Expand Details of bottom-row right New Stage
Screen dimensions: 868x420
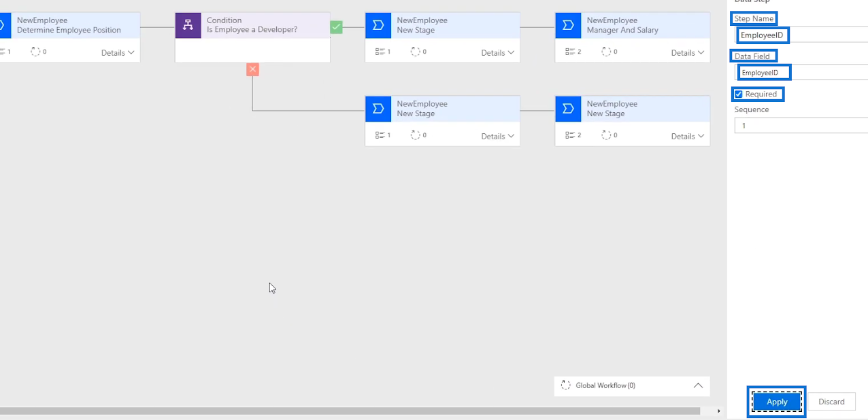click(x=688, y=136)
